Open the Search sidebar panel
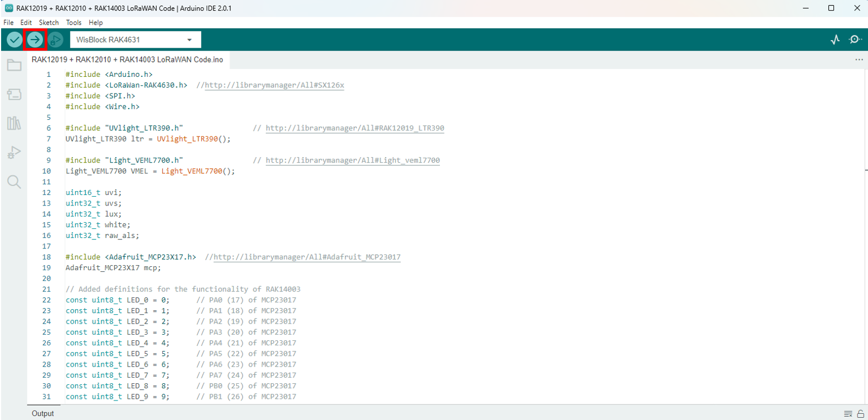Screen dimensions: 868x420 (14, 182)
